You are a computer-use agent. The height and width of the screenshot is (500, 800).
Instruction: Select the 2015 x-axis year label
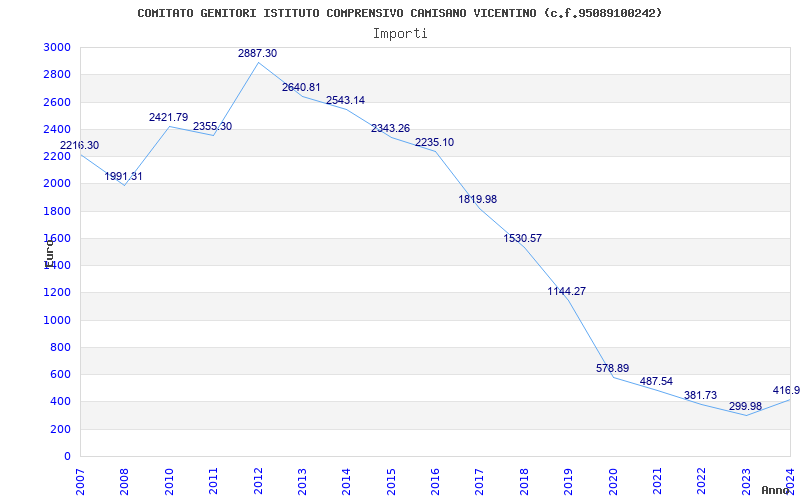391,481
